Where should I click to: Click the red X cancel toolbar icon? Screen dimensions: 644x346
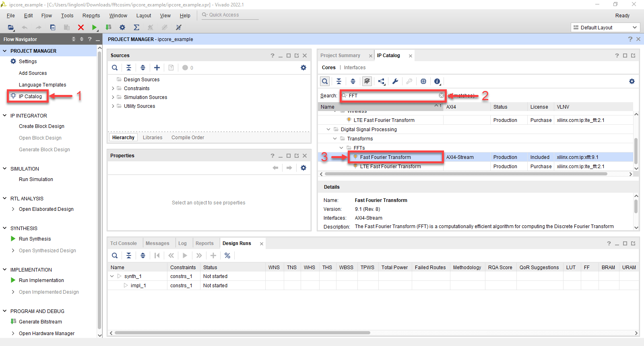[81, 27]
